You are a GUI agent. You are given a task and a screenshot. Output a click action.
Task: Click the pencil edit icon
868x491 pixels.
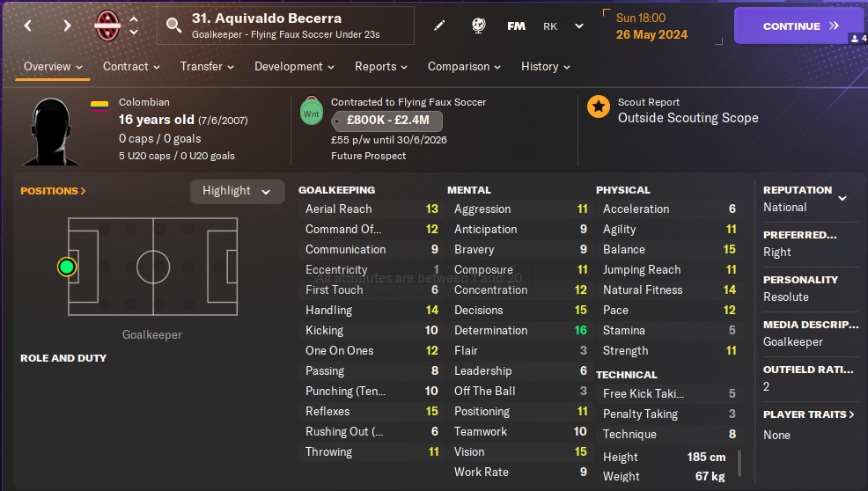pos(439,26)
